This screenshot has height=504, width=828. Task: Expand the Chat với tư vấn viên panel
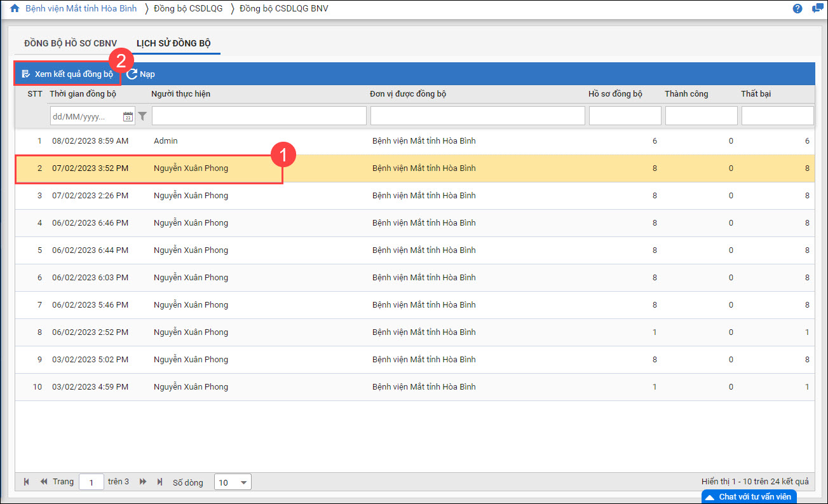(749, 496)
